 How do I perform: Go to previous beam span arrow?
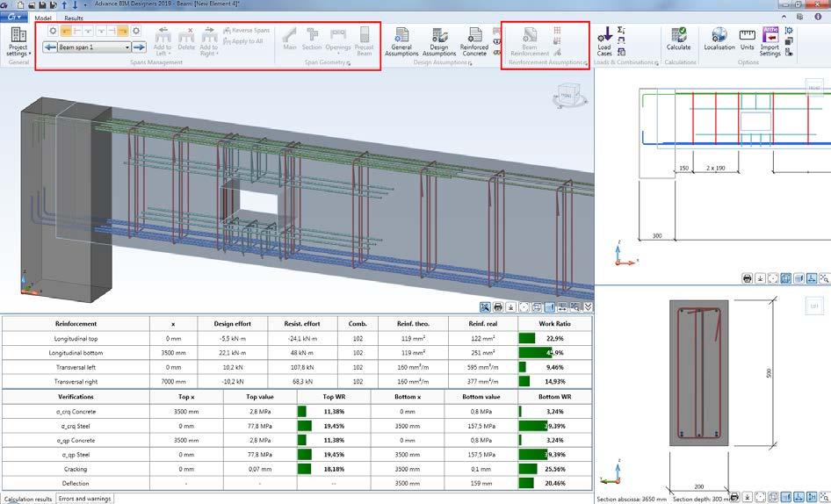coord(50,47)
